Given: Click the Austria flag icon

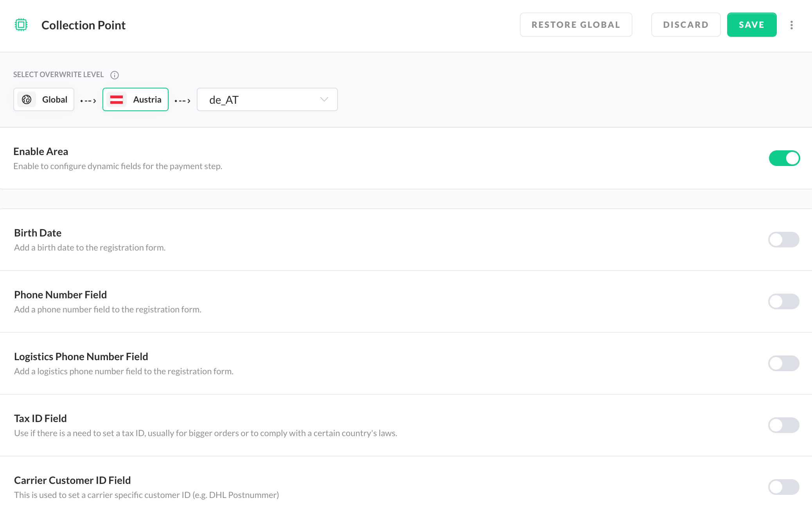Looking at the screenshot, I should click(117, 99).
